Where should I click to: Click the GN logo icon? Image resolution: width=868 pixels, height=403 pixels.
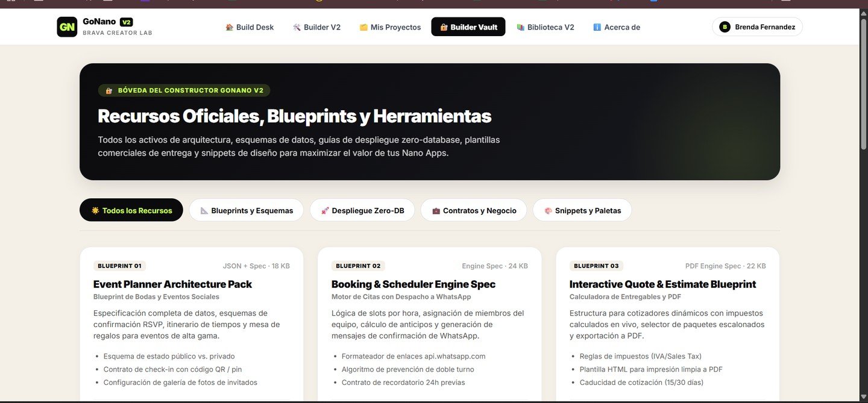coord(67,27)
